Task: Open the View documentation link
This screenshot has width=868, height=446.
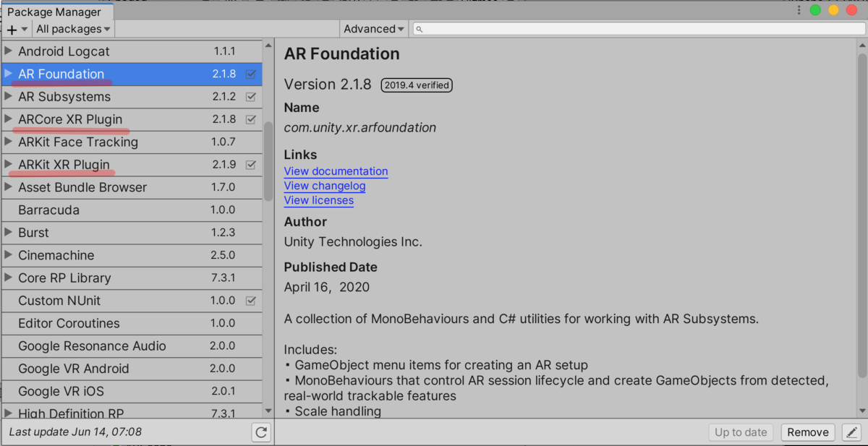Action: point(336,171)
